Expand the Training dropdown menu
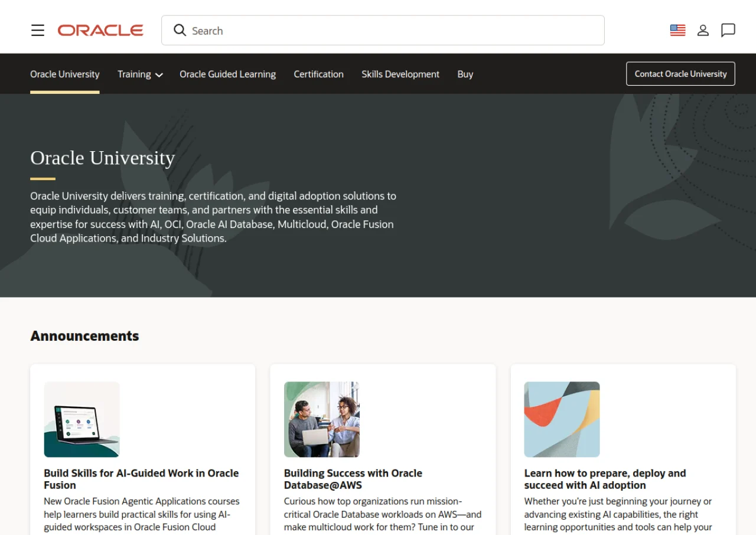The image size is (756, 535). click(x=140, y=74)
